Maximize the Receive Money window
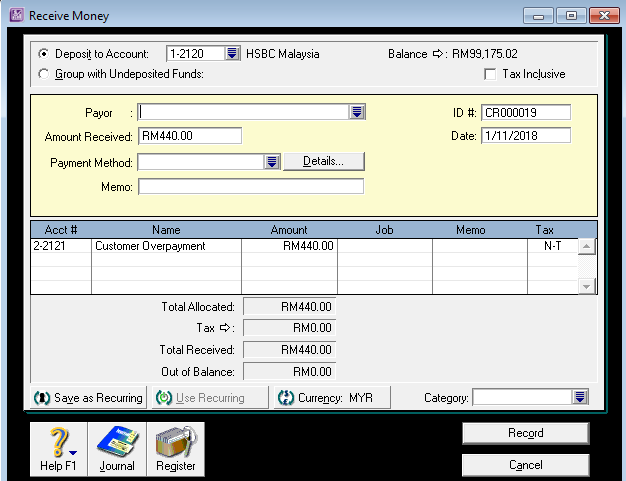The height and width of the screenshot is (481, 626). pos(571,16)
